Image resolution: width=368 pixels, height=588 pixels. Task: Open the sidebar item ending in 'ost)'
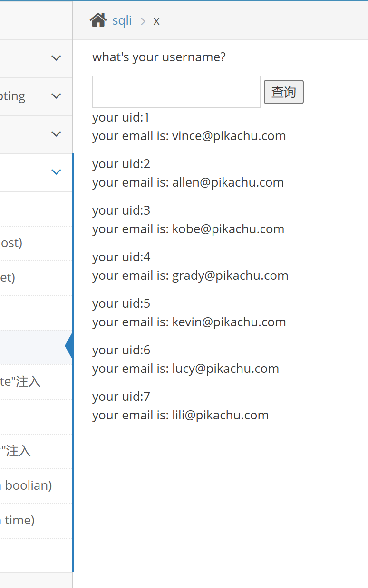11,243
